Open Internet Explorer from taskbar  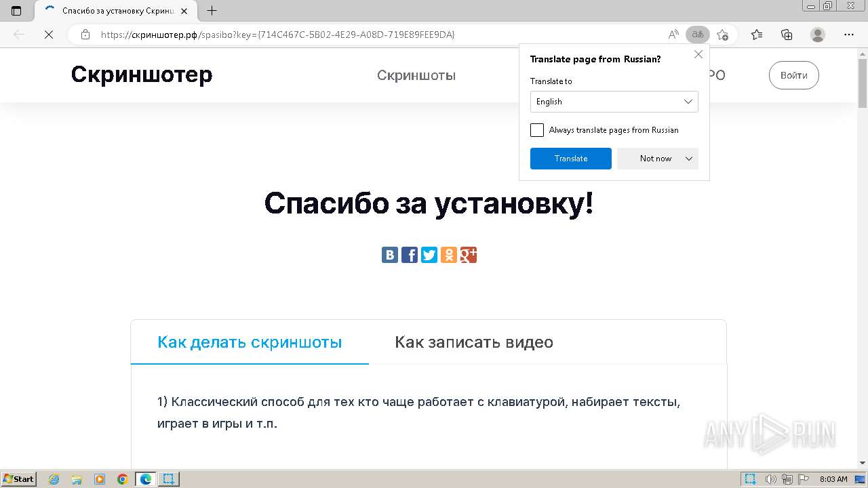54,479
